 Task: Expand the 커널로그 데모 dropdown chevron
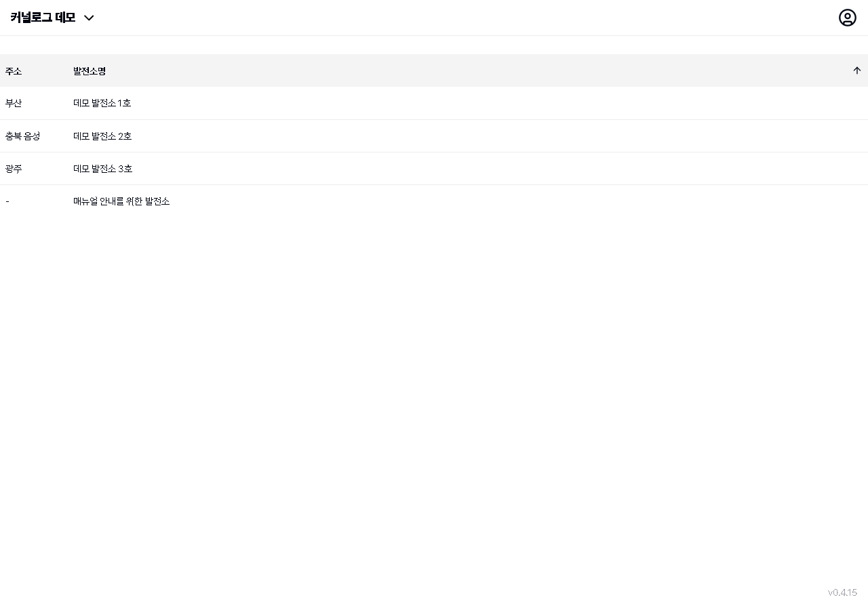89,18
